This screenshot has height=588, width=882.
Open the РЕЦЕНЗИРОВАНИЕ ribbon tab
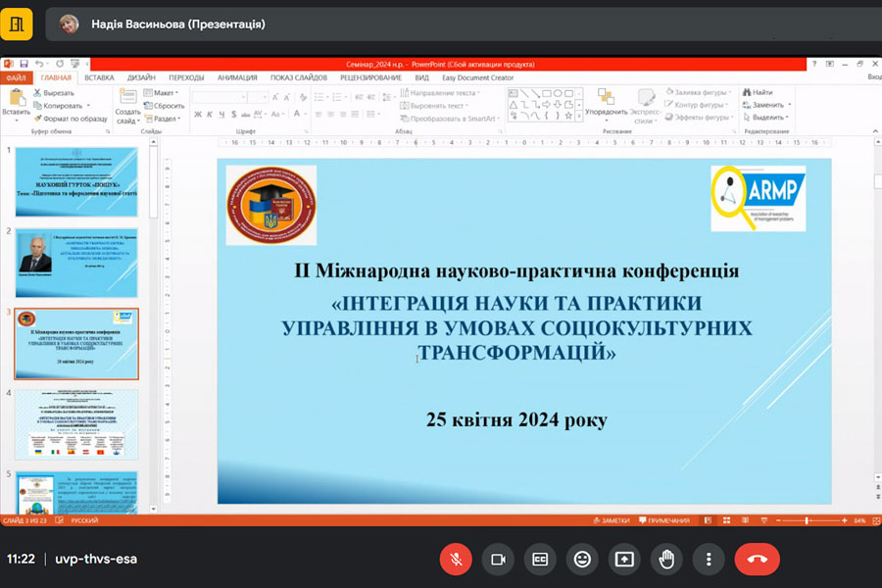tap(370, 77)
